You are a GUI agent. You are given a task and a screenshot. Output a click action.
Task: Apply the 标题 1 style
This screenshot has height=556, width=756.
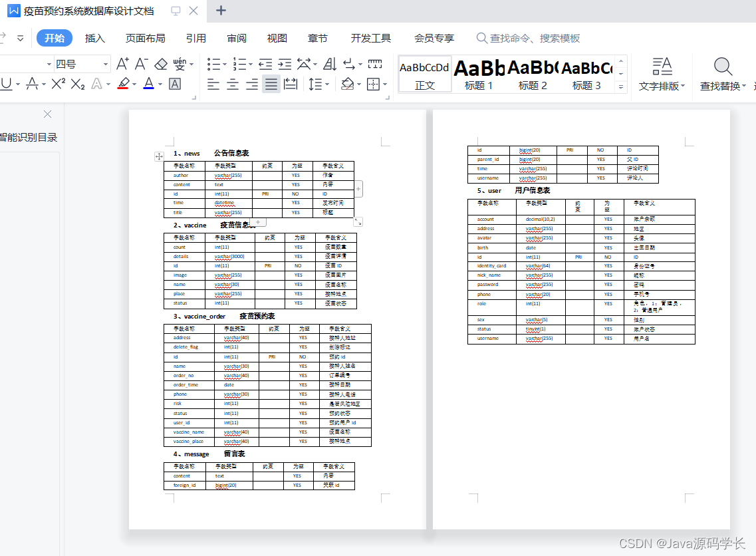[479, 74]
